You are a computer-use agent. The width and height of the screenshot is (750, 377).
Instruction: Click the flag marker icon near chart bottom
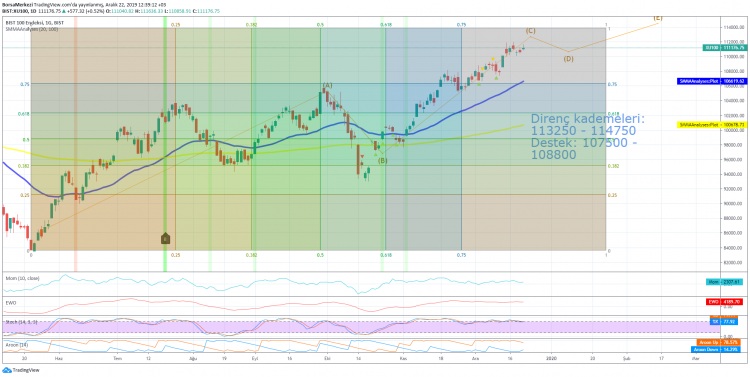pyautogui.click(x=165, y=238)
